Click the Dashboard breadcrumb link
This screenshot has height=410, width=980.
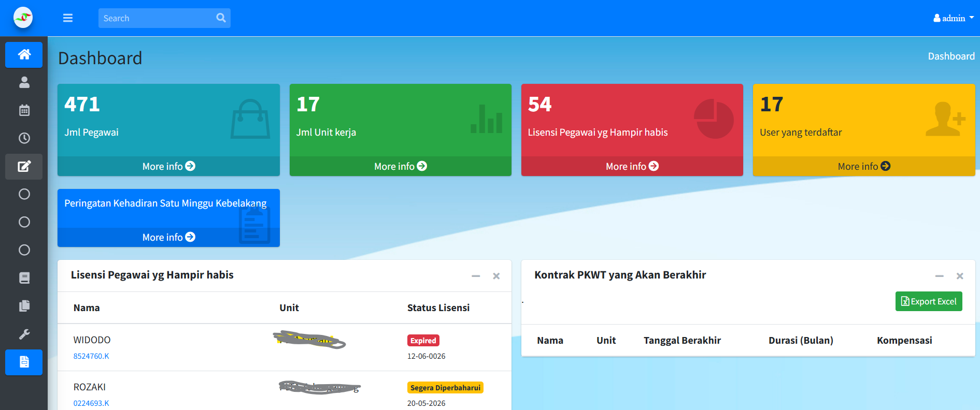point(951,56)
